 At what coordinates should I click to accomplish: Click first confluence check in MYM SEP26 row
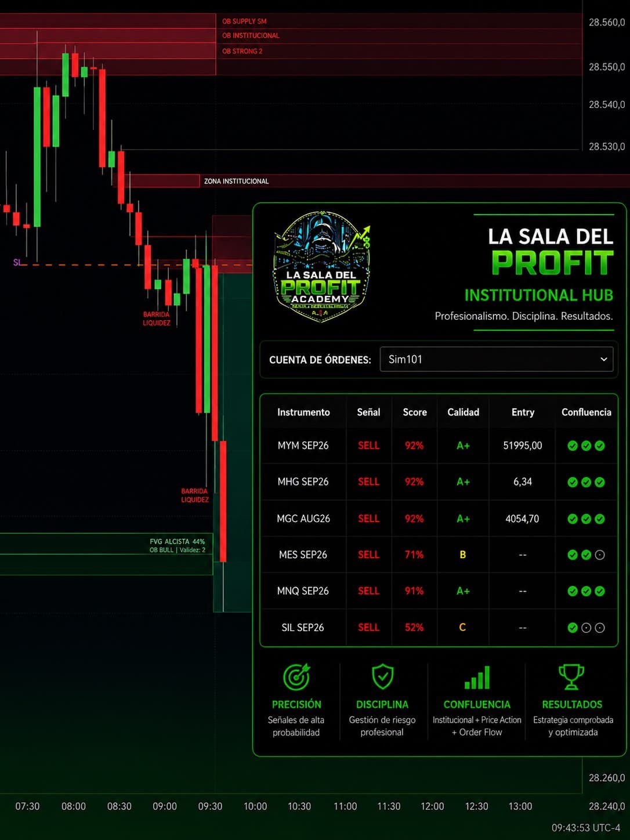[x=573, y=446]
